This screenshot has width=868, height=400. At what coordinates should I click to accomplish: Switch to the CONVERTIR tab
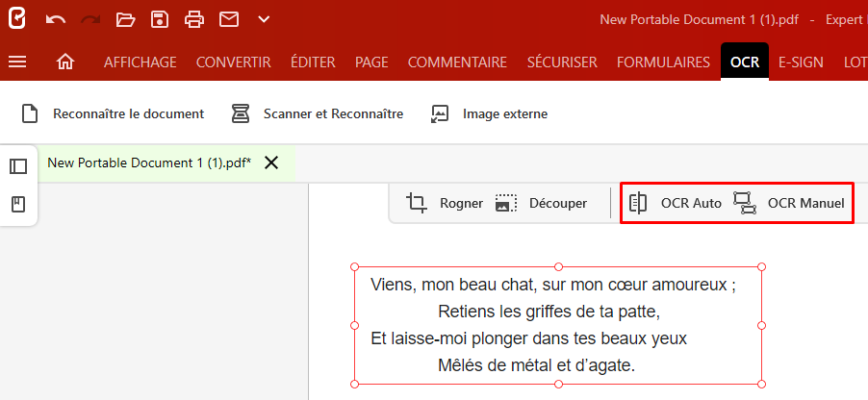[234, 62]
